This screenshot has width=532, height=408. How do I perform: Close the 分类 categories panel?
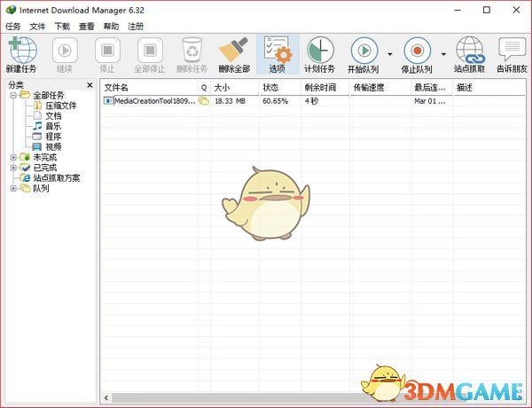(x=90, y=85)
